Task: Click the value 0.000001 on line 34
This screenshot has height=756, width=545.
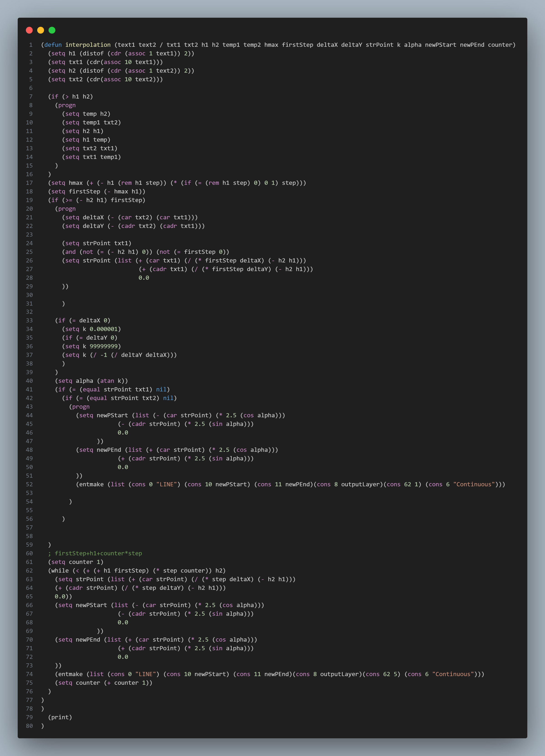Action: pyautogui.click(x=104, y=329)
